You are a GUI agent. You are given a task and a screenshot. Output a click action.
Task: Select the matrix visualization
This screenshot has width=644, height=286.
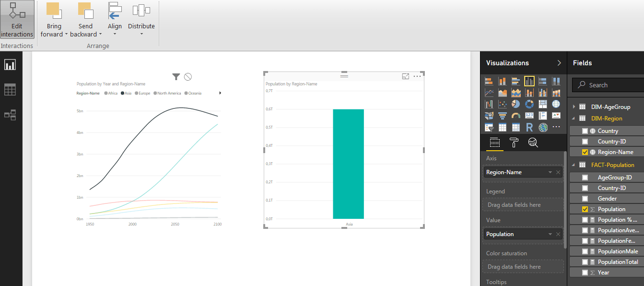point(516,128)
